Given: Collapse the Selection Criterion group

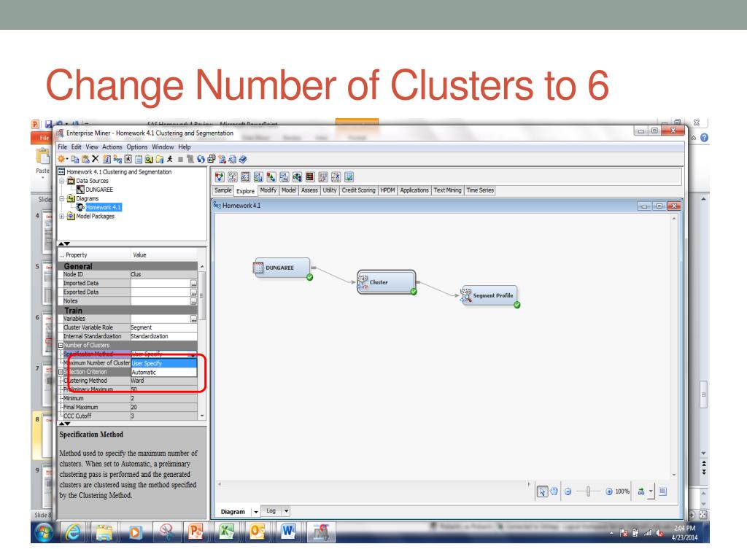Looking at the screenshot, I should pos(61,372).
